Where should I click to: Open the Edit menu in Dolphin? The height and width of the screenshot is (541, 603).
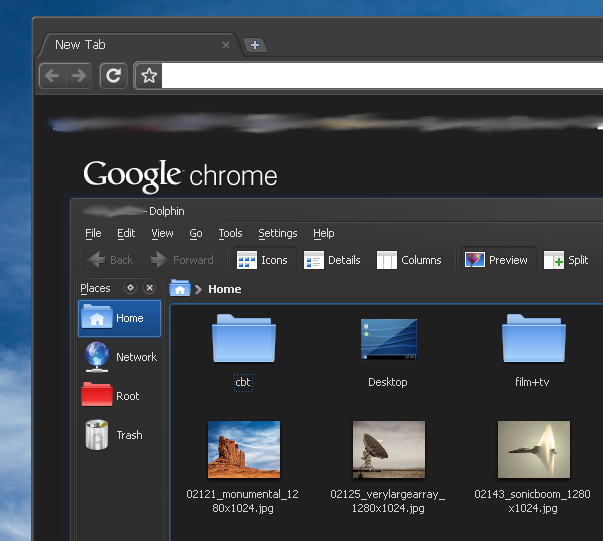tap(126, 233)
